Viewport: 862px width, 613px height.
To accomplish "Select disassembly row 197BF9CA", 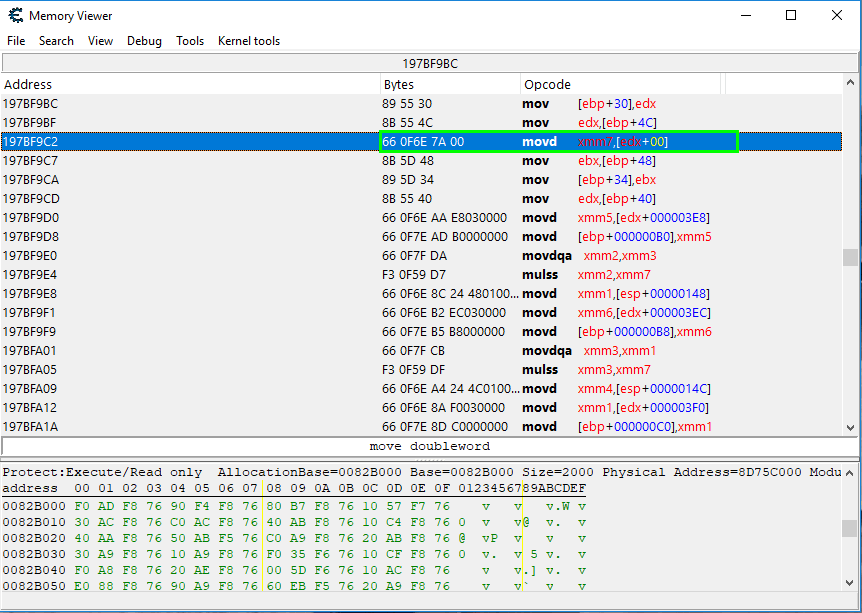I will tap(421, 180).
